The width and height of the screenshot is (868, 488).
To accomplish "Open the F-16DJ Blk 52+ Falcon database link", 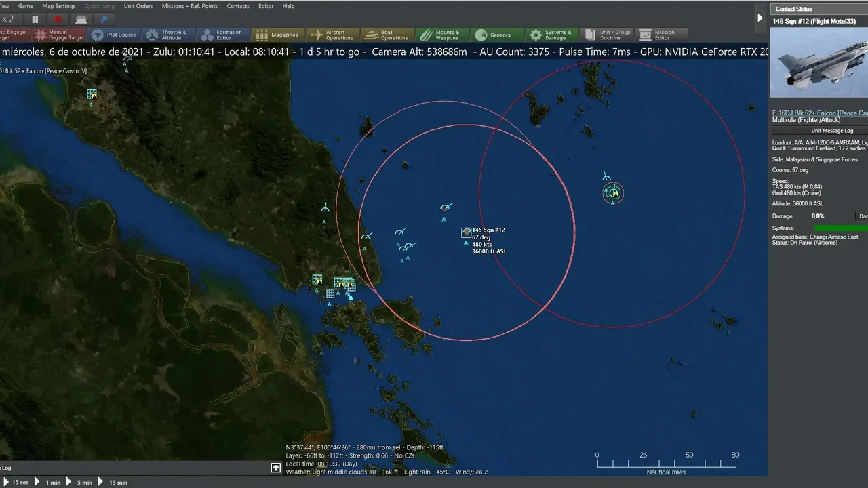I will 819,113.
